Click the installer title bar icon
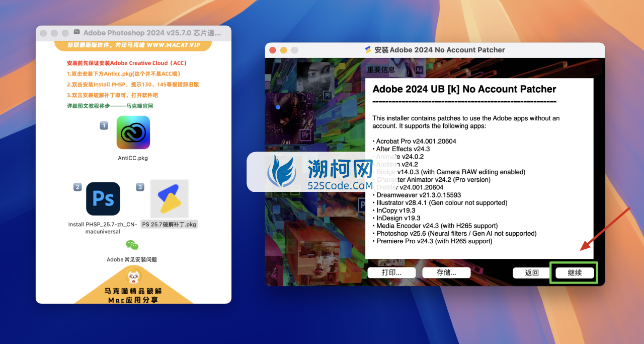Screen dimensions: 644x344 click(368, 50)
